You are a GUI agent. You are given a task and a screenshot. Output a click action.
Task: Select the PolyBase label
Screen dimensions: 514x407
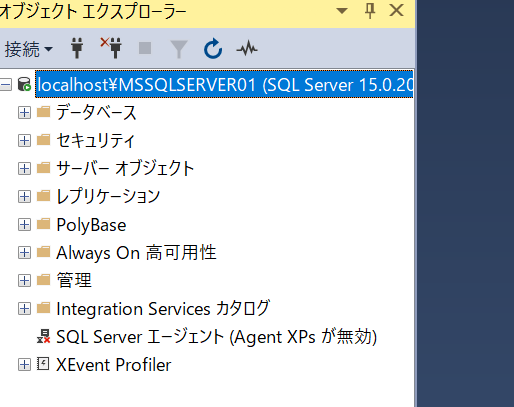point(91,225)
